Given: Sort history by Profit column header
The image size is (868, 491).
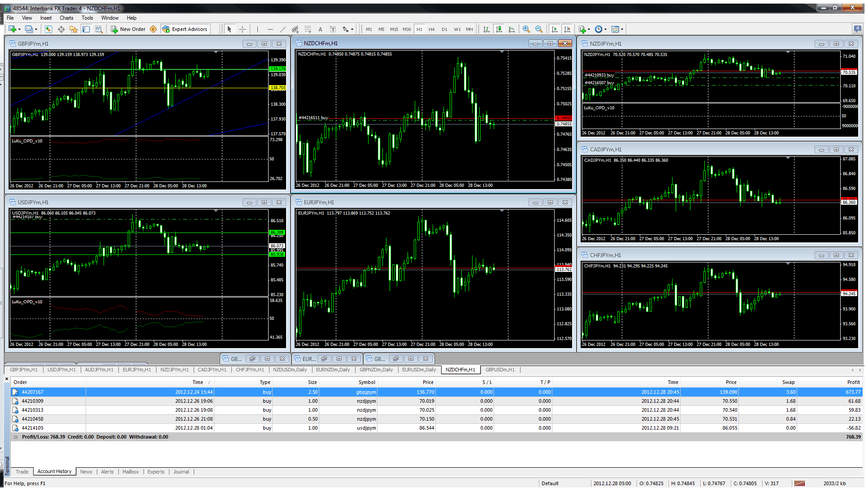Looking at the screenshot, I should coord(830,382).
